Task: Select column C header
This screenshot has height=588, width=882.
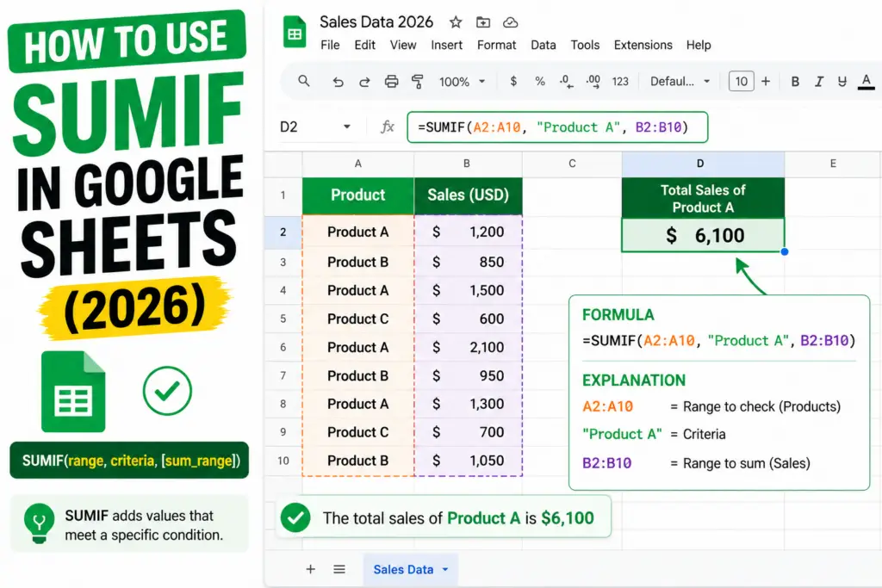Action: click(x=572, y=164)
